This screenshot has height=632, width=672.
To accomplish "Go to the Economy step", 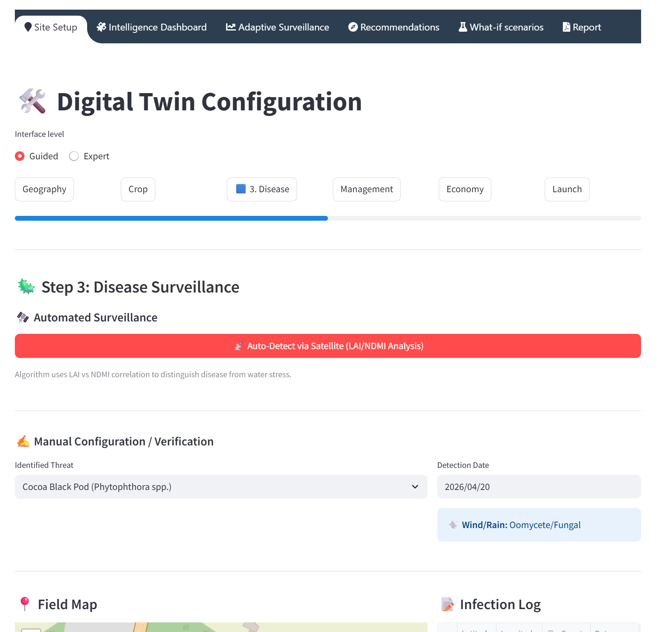I will (x=465, y=189).
